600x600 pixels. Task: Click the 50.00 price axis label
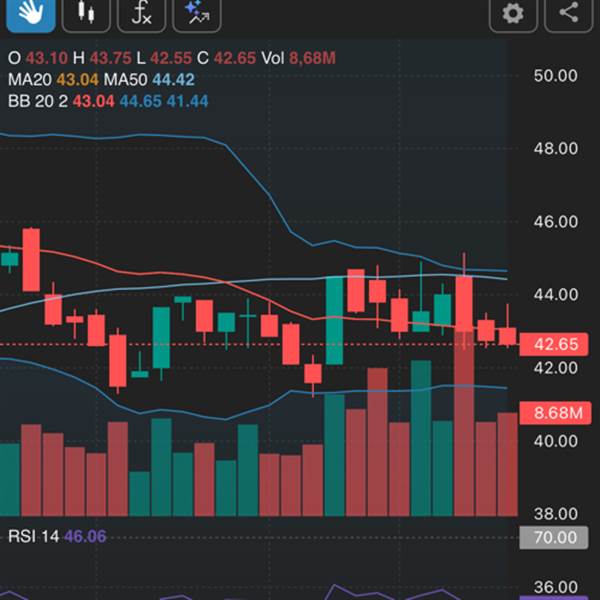(x=555, y=76)
